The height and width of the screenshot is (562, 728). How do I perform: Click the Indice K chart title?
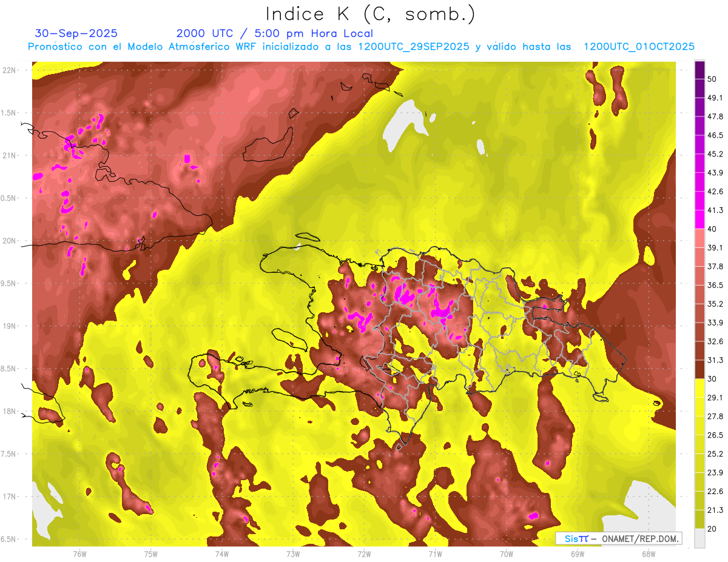click(x=371, y=14)
